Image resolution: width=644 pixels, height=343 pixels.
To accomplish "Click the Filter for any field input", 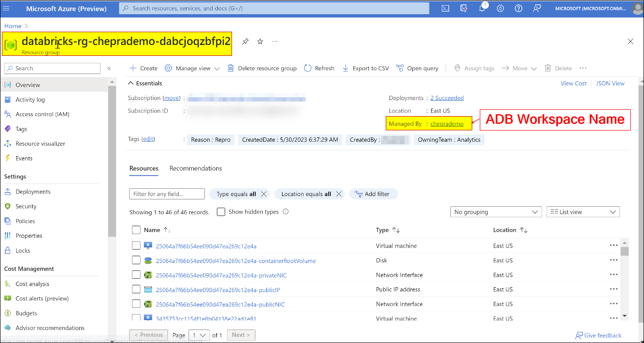I will coord(167,194).
